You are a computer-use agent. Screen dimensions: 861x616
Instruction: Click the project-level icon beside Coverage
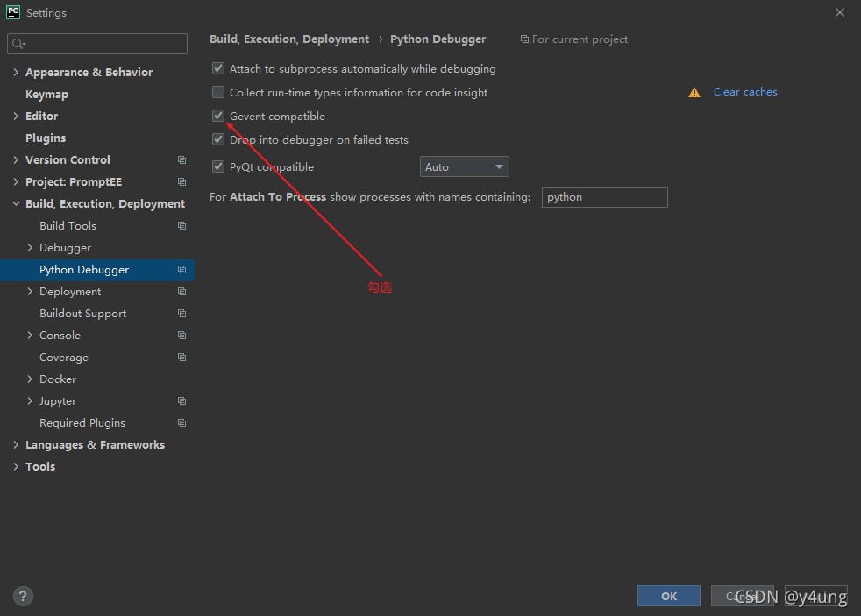click(x=181, y=358)
